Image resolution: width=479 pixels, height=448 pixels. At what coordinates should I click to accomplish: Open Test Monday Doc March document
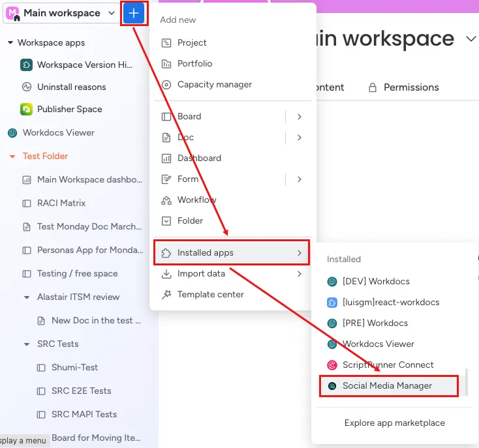coord(82,227)
